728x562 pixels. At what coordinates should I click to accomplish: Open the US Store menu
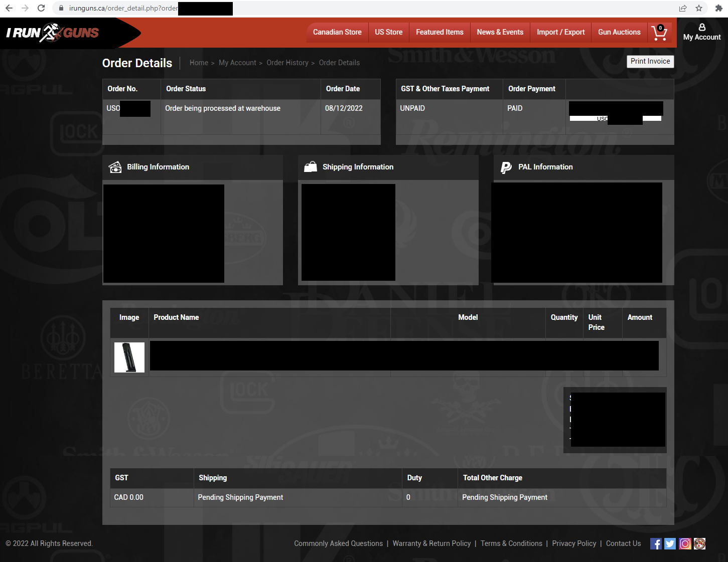point(388,32)
